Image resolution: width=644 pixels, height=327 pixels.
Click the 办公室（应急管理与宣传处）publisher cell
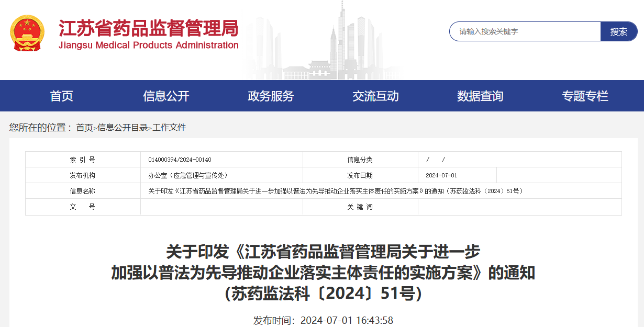coord(188,175)
